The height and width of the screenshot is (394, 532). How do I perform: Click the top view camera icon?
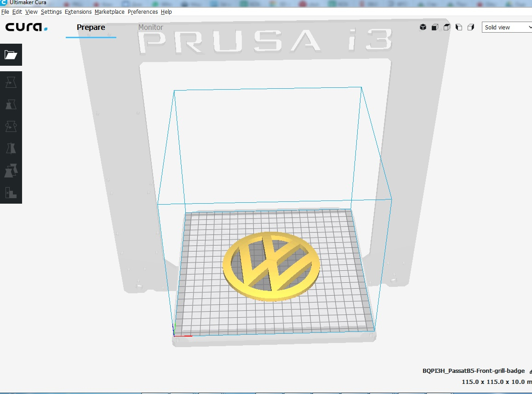(x=447, y=27)
